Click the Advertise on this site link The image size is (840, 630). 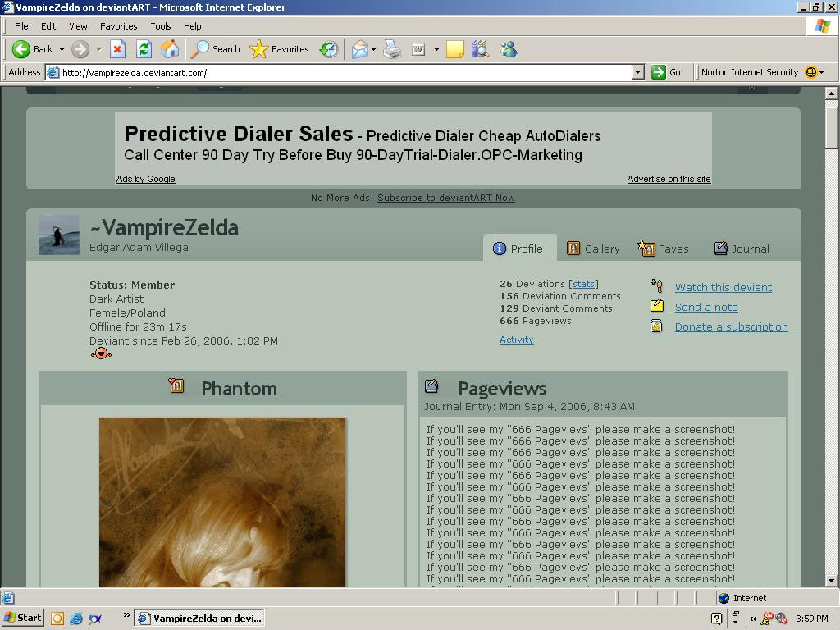tap(669, 179)
